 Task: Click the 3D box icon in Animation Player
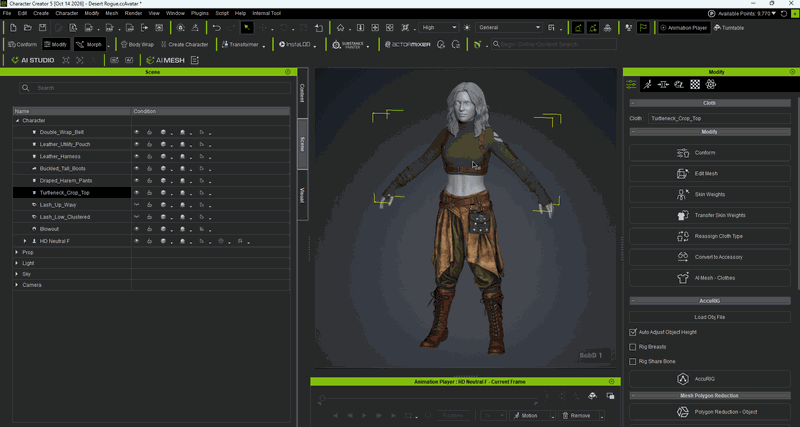pos(592,395)
